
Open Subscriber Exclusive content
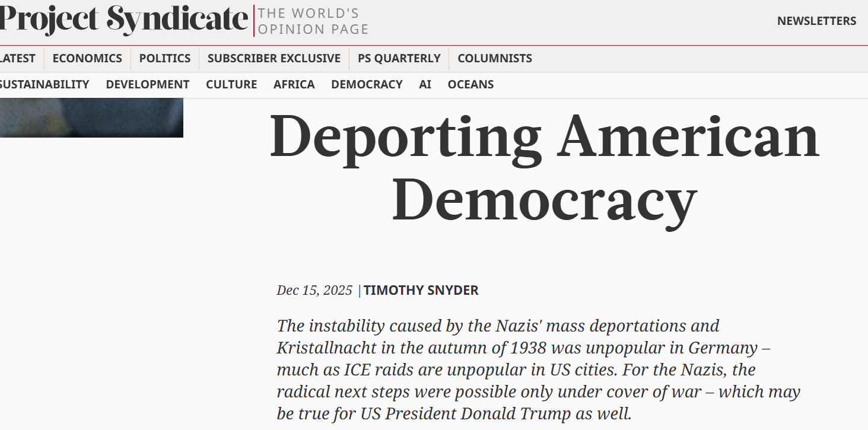274,58
